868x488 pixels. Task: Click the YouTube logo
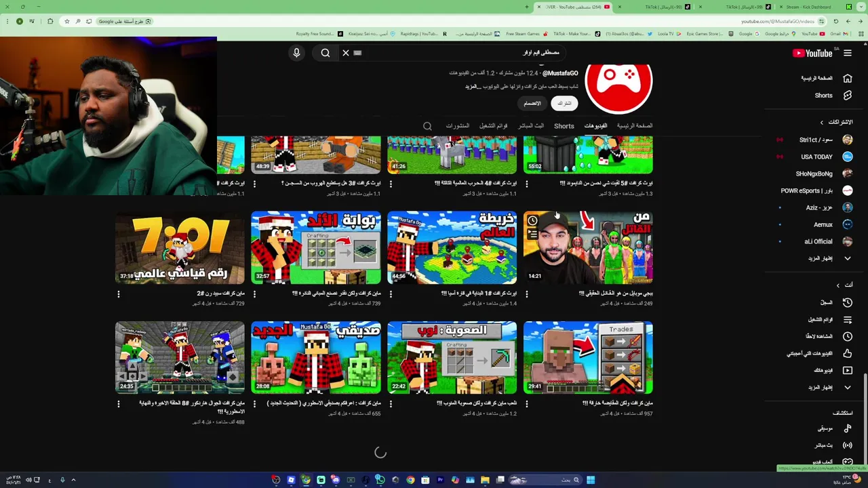click(x=812, y=53)
